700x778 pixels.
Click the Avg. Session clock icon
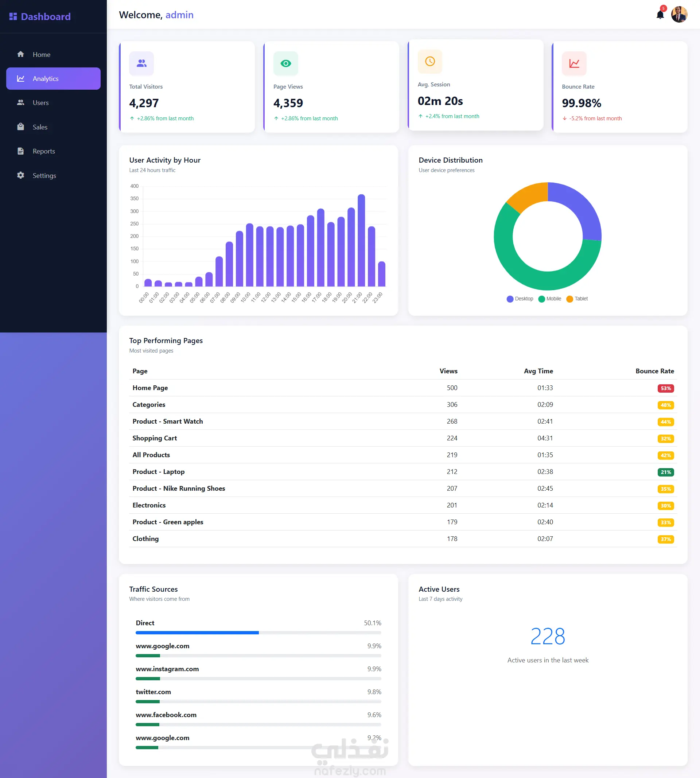(x=430, y=61)
